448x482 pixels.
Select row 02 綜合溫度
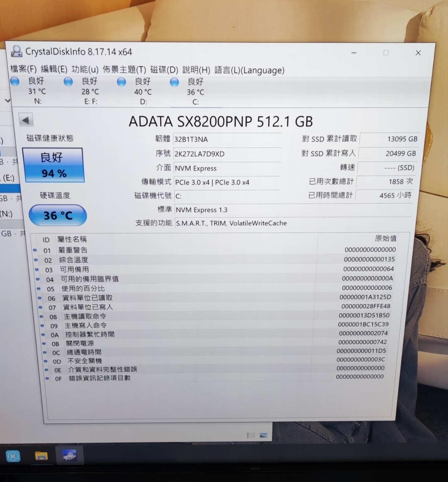click(x=215, y=260)
